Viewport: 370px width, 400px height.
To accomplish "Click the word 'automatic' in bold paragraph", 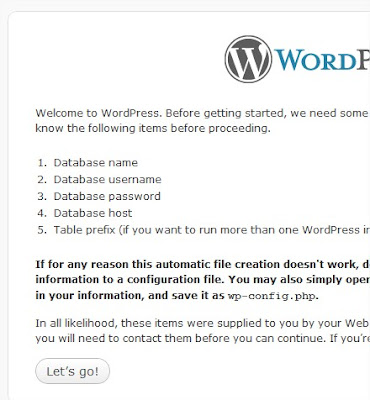I will tap(179, 264).
